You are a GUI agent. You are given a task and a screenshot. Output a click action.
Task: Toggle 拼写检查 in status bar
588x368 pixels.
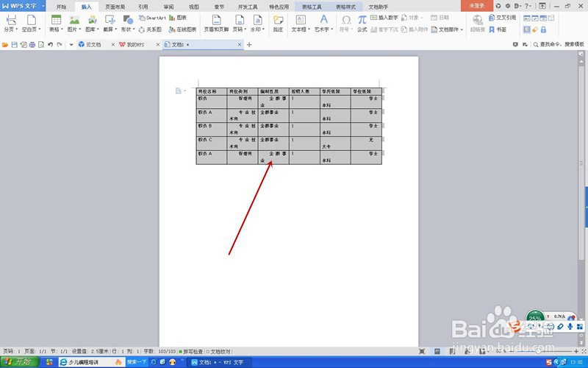(191, 352)
